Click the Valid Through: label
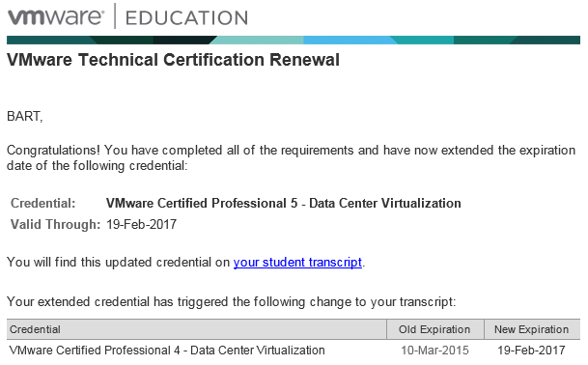Image resolution: width=588 pixels, height=365 pixels. tap(55, 225)
